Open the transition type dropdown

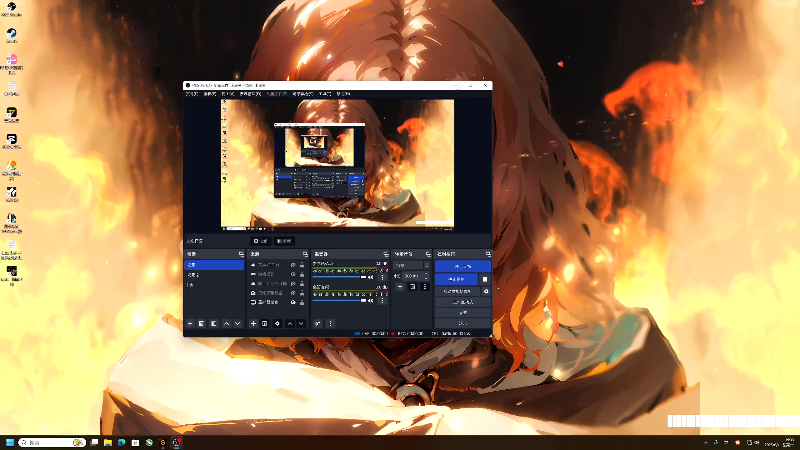[411, 265]
